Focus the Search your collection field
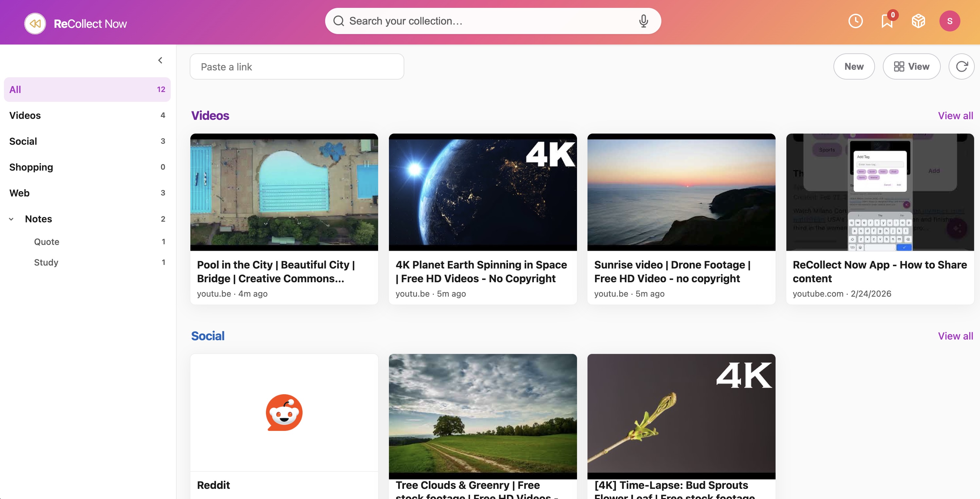 (x=493, y=21)
